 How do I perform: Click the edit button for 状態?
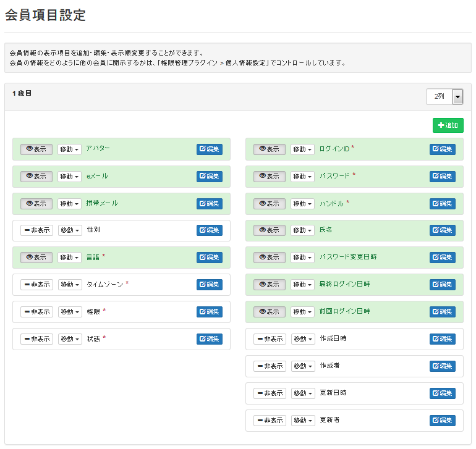tap(209, 339)
